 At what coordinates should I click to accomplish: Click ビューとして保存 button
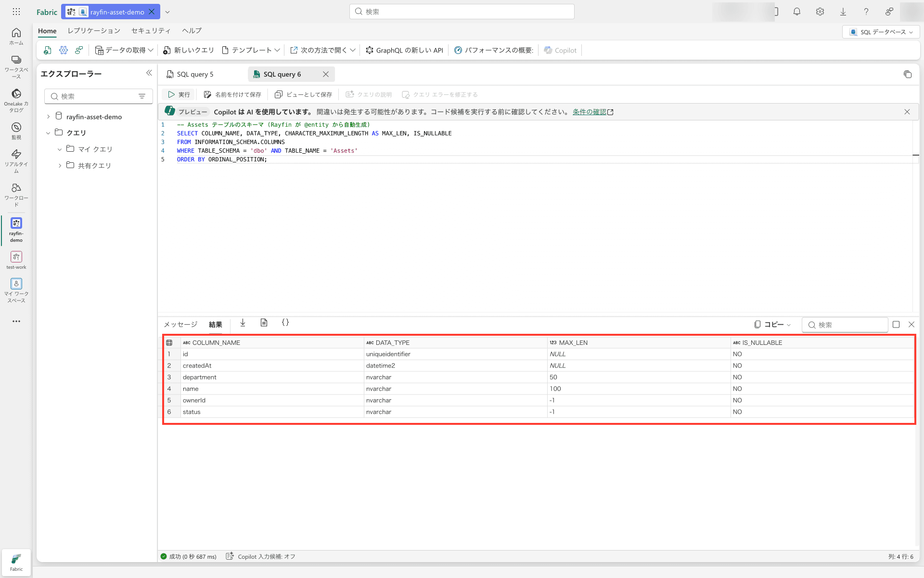click(303, 94)
